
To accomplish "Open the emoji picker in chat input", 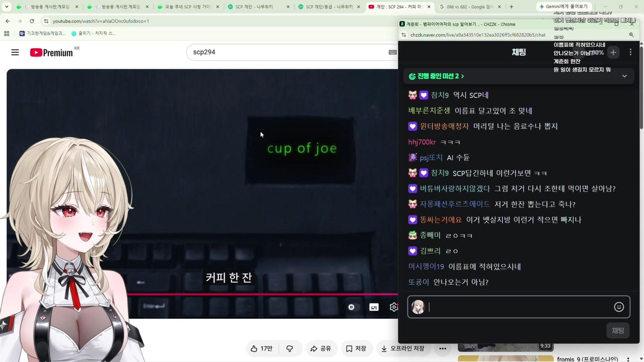I will click(619, 307).
